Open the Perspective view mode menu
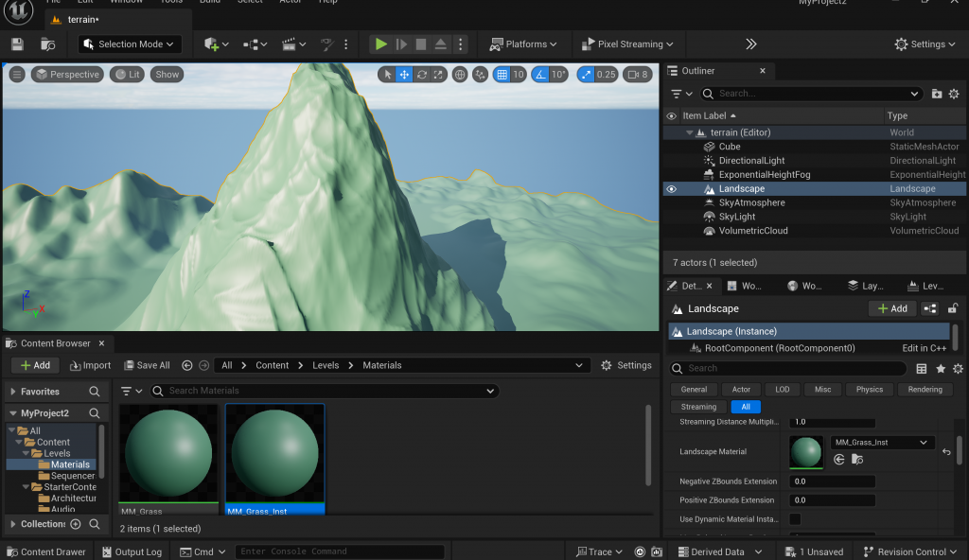The height and width of the screenshot is (560, 969). (x=67, y=74)
